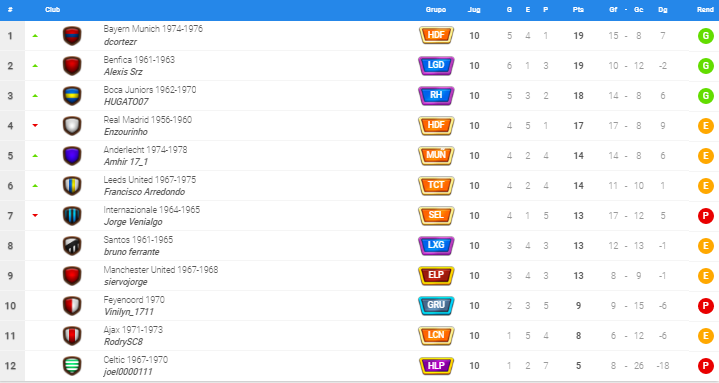Click the Santos black-white shield crest

(72, 246)
